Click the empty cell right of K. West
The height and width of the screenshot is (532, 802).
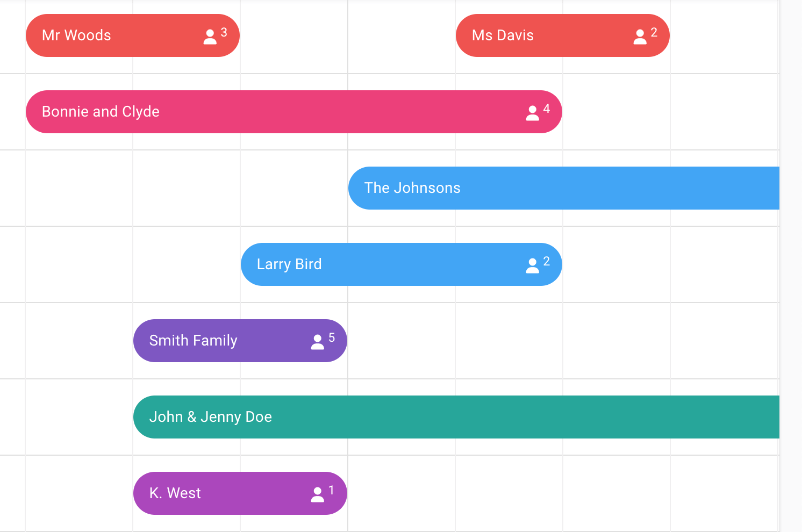(402, 493)
